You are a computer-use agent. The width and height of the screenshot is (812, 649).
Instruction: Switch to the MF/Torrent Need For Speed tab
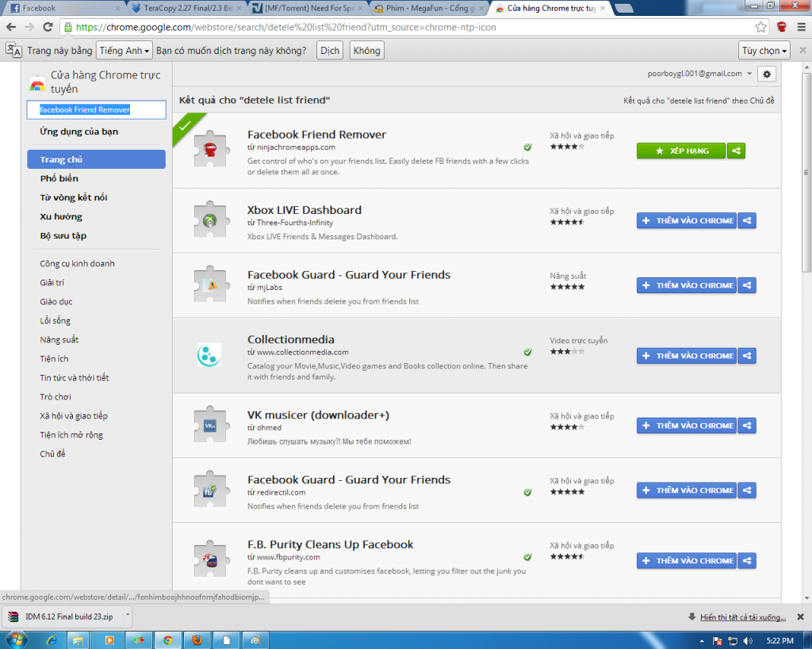tap(308, 8)
